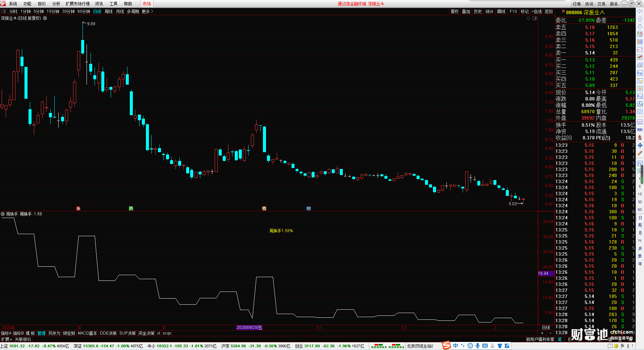The image size is (644, 350).
Task: Open the Sogou soft keyboard icon
Action: pos(485,346)
